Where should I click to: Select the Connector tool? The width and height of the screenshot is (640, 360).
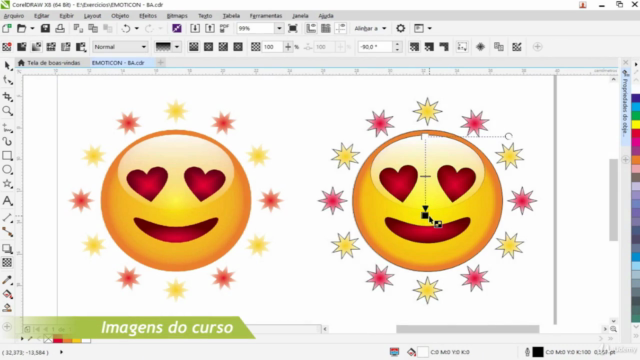7,232
